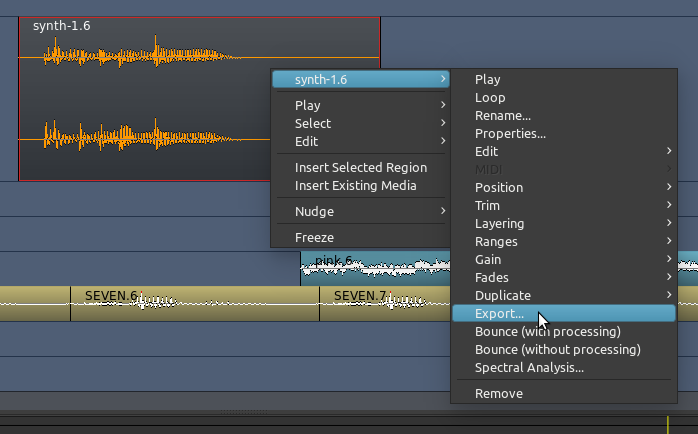This screenshot has width=698, height=434.
Task: Choose Insert Existing Media
Action: (360, 186)
